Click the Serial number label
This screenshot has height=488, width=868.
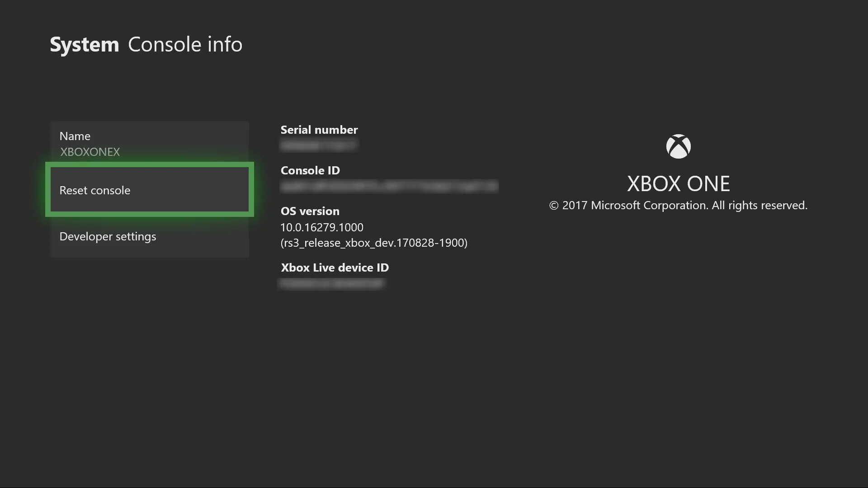[319, 130]
